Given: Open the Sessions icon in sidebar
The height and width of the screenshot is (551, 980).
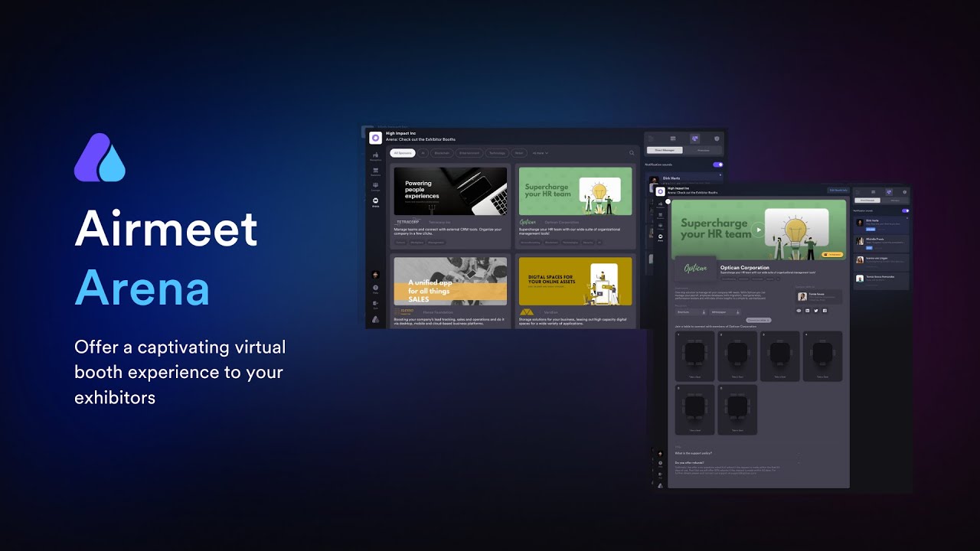Looking at the screenshot, I should (x=375, y=171).
